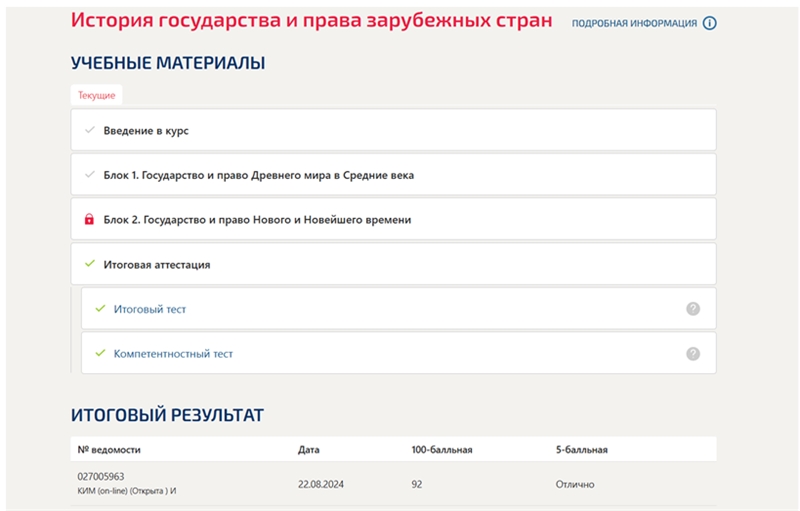
Task: Expand locked Блок 2 Нового и Новейшего времени
Action: point(393,219)
